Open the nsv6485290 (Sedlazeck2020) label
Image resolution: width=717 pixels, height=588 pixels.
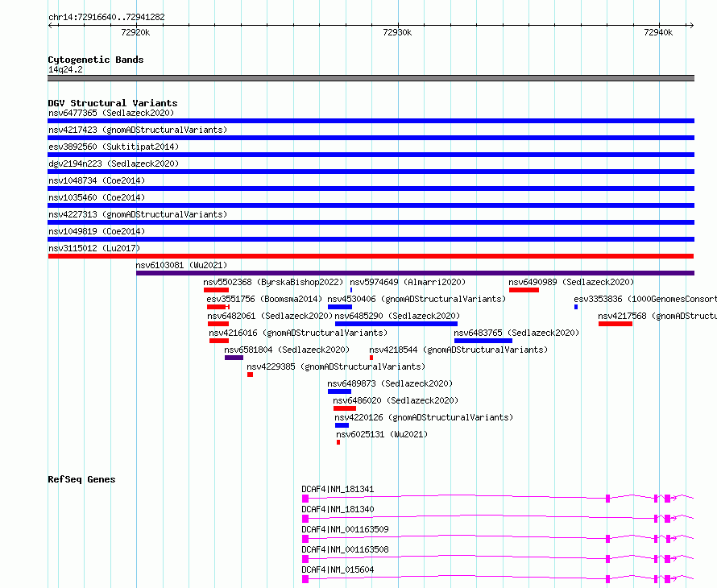coord(397,316)
